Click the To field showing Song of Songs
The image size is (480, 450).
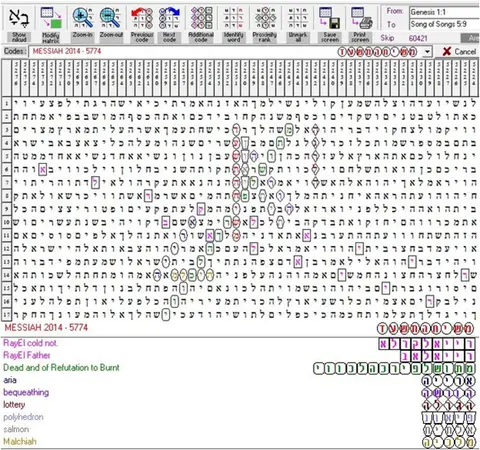[445, 24]
